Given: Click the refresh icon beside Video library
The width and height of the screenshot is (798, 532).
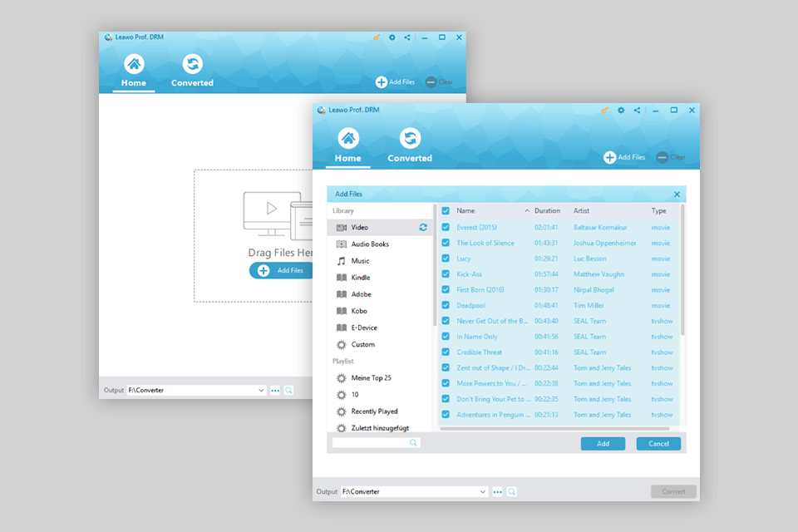Looking at the screenshot, I should [x=423, y=227].
